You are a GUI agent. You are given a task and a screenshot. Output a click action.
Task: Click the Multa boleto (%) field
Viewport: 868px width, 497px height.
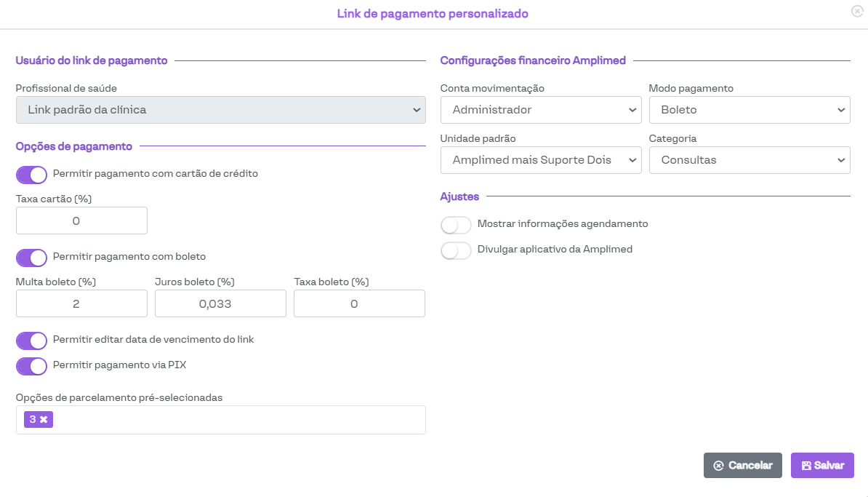81,303
